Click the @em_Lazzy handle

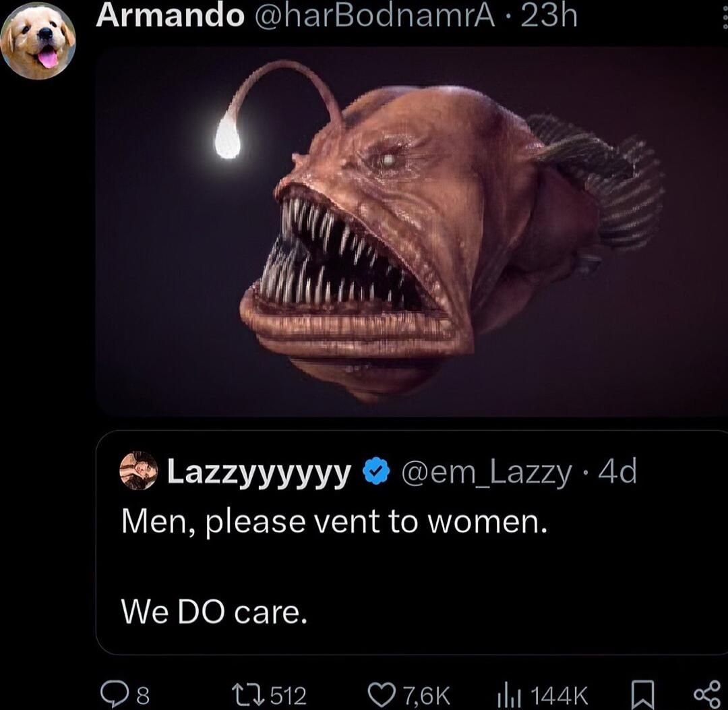tap(486, 472)
